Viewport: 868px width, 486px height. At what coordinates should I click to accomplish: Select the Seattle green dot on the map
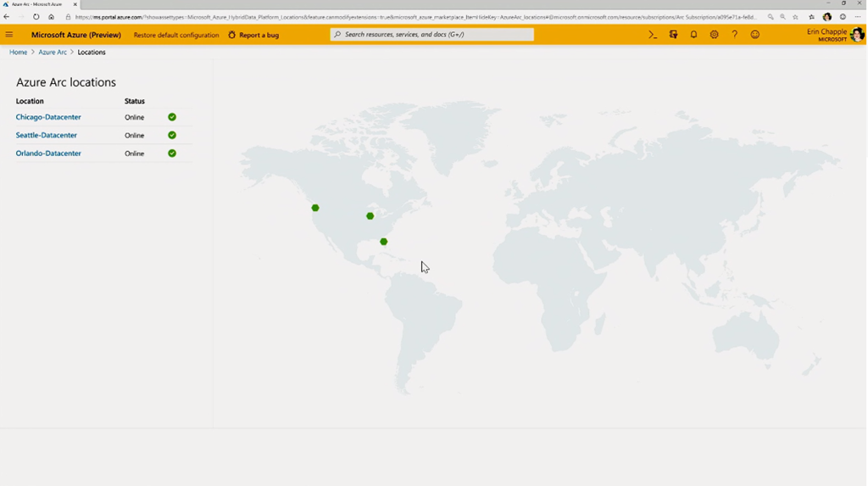pos(315,208)
